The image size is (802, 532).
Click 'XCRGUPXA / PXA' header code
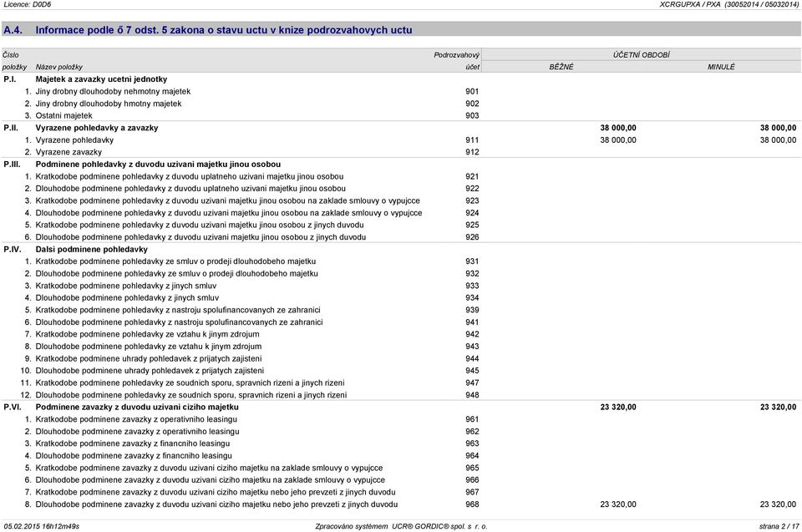click(x=690, y=4)
